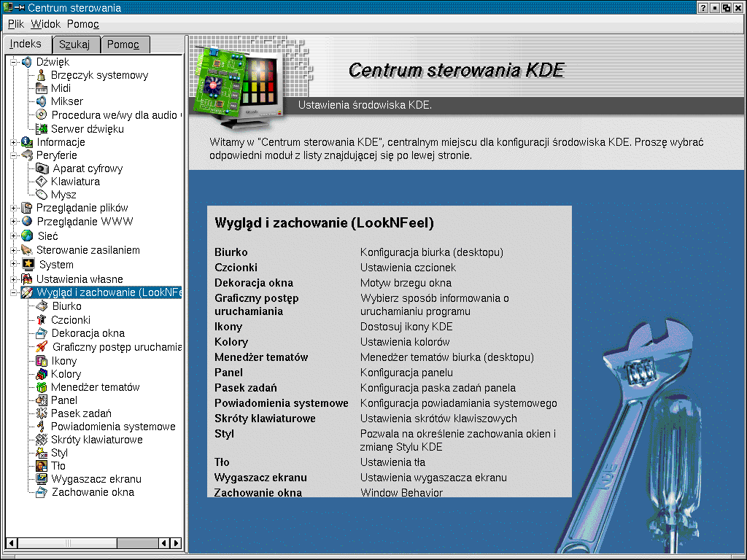
Task: Select Powiadomienia systemowe in the tree
Action: point(113,427)
